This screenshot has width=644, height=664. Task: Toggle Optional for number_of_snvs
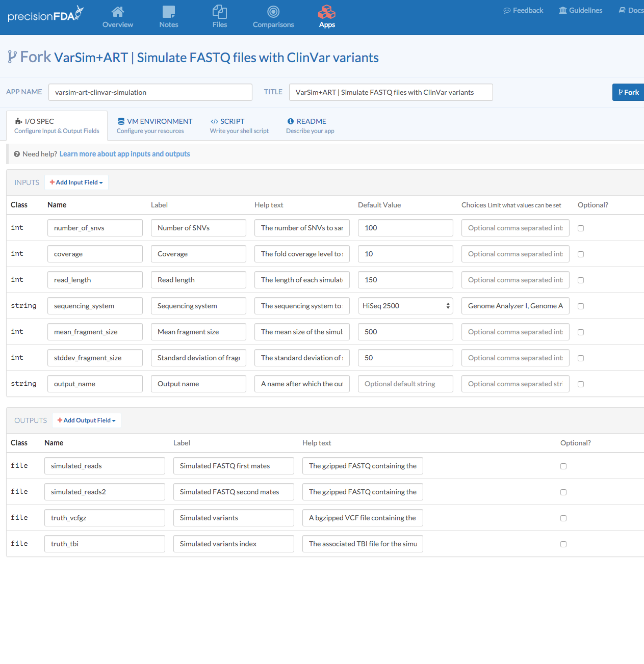tap(581, 228)
